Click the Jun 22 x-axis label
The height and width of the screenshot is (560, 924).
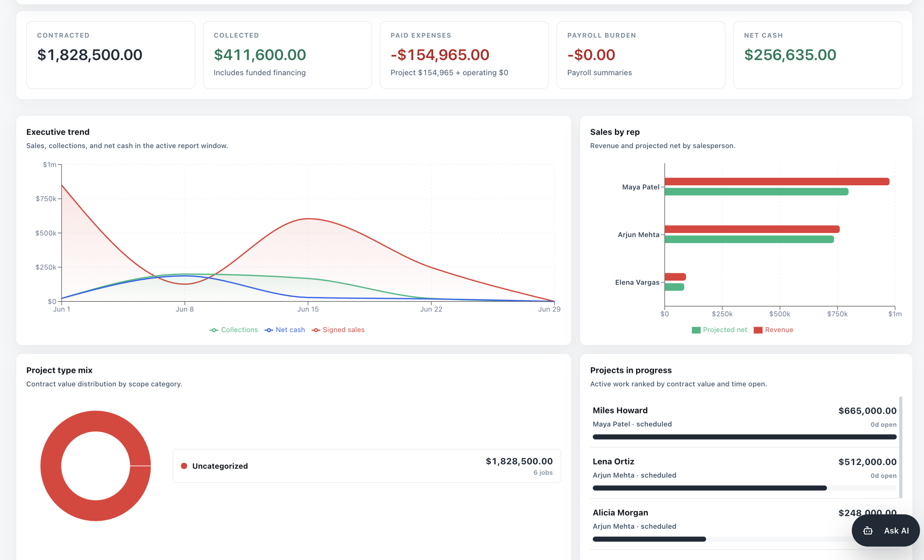(x=431, y=309)
